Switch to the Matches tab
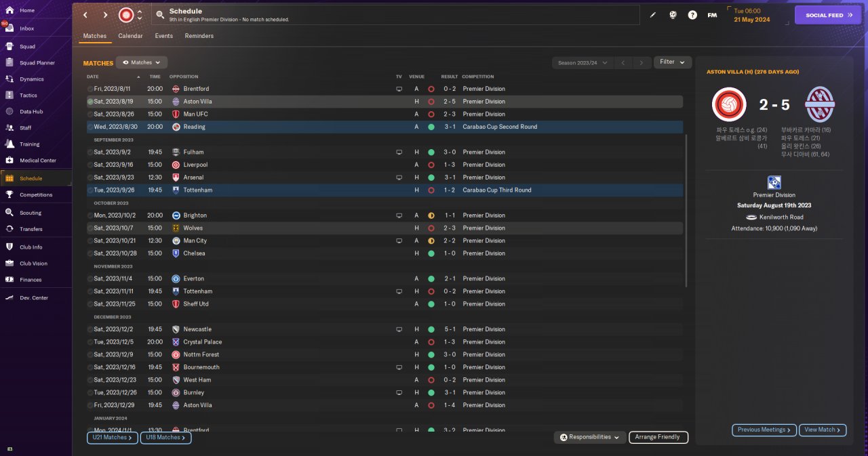 [95, 36]
